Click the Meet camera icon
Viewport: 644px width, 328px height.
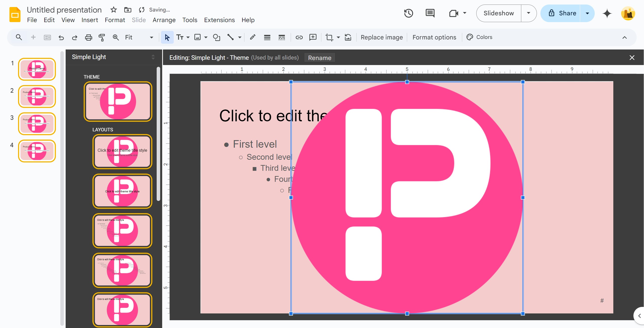(x=454, y=13)
